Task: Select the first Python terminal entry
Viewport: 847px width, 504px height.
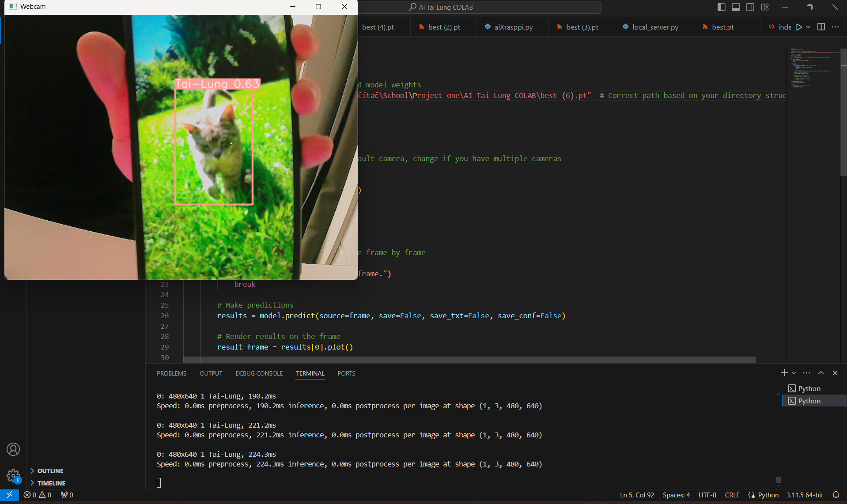Action: click(x=814, y=388)
